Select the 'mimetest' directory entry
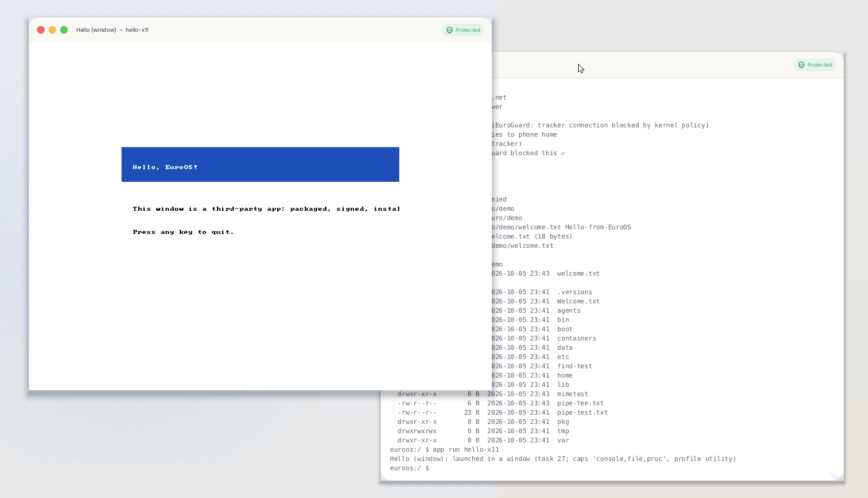Screen dimensions: 868x498 [573, 394]
